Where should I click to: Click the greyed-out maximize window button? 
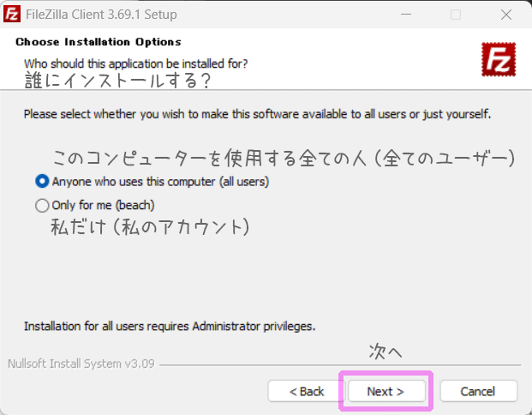[x=455, y=15]
